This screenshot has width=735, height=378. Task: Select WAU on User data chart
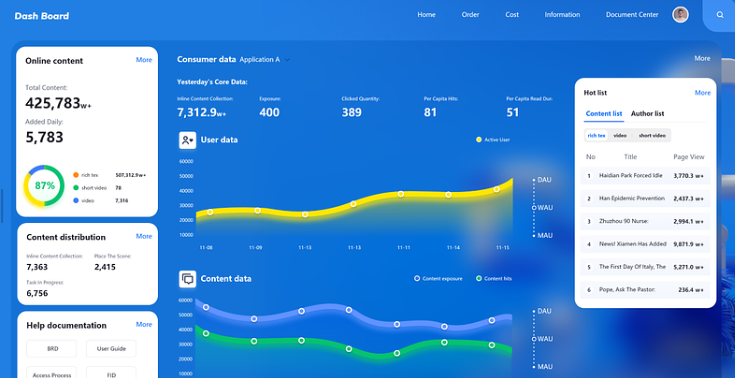(x=544, y=207)
